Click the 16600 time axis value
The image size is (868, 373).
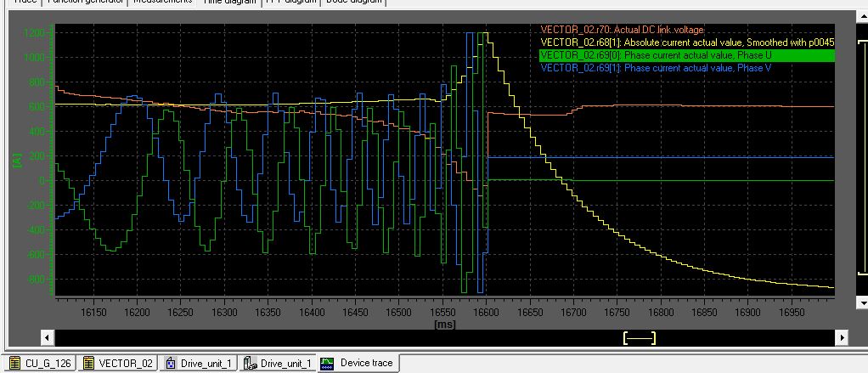[x=486, y=313]
